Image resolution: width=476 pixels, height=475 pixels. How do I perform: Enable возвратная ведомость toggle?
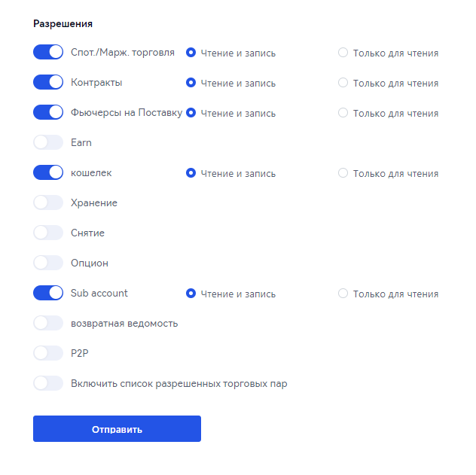(48, 323)
